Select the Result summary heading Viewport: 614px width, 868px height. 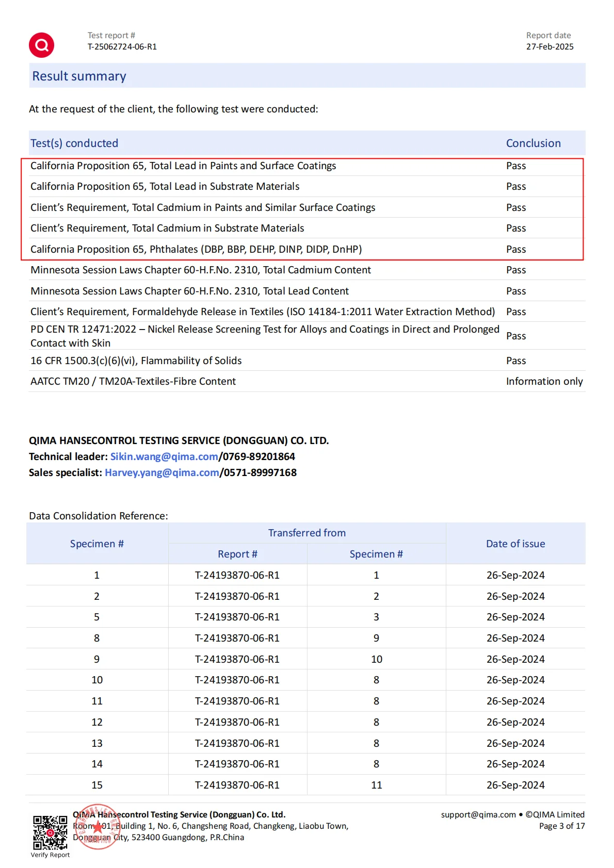pyautogui.click(x=79, y=76)
